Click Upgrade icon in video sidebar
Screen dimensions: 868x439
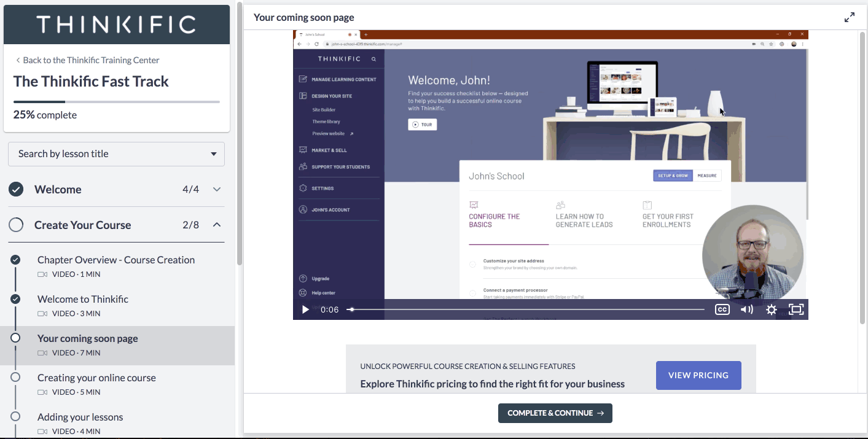point(303,278)
